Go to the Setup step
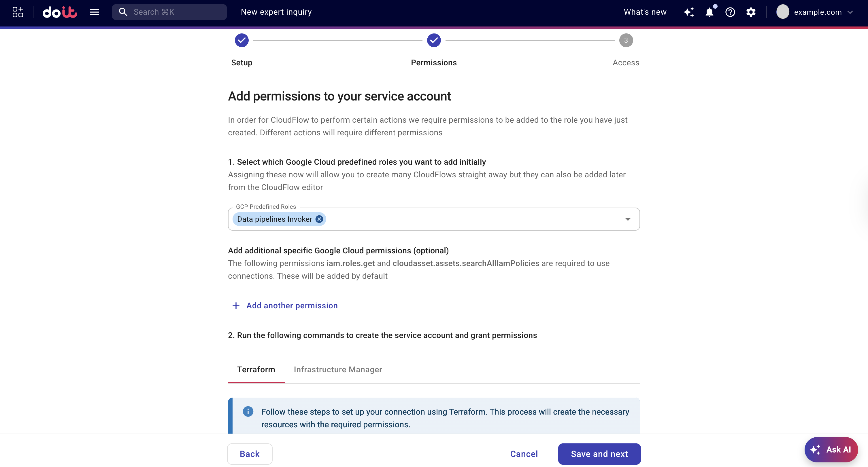Screen dimensions: 868x467 click(241, 40)
